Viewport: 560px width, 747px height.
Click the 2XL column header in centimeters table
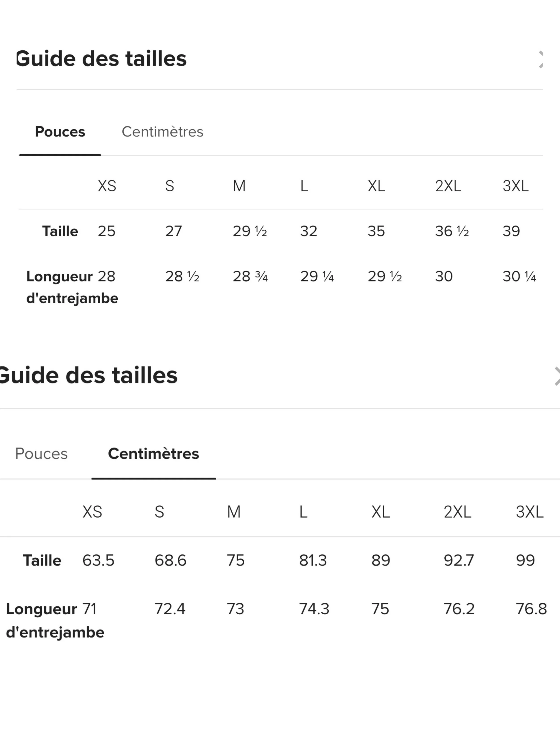[x=457, y=512]
